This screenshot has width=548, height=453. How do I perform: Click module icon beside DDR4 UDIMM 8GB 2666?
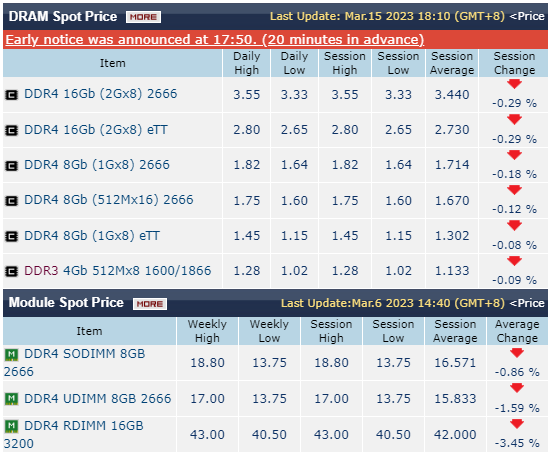[x=12, y=398]
